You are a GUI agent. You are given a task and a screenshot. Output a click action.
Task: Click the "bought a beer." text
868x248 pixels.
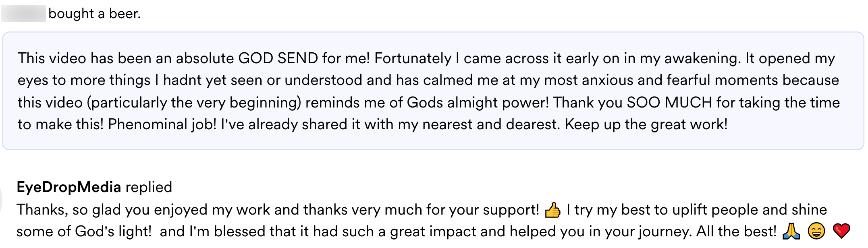click(94, 14)
